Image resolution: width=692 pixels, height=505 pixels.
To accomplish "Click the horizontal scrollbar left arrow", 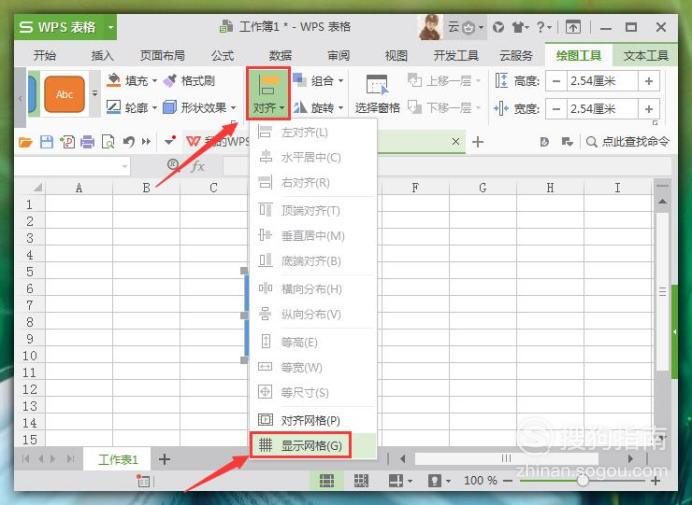I will [402, 459].
